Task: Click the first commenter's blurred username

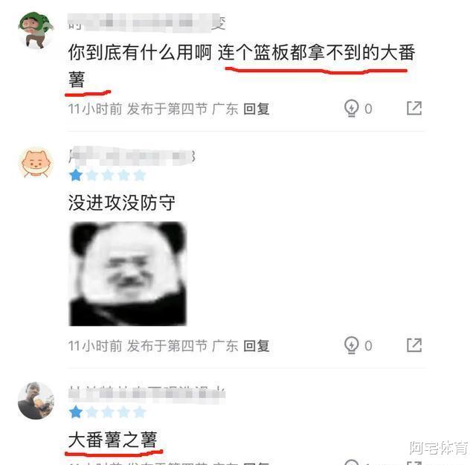Action: [147, 22]
